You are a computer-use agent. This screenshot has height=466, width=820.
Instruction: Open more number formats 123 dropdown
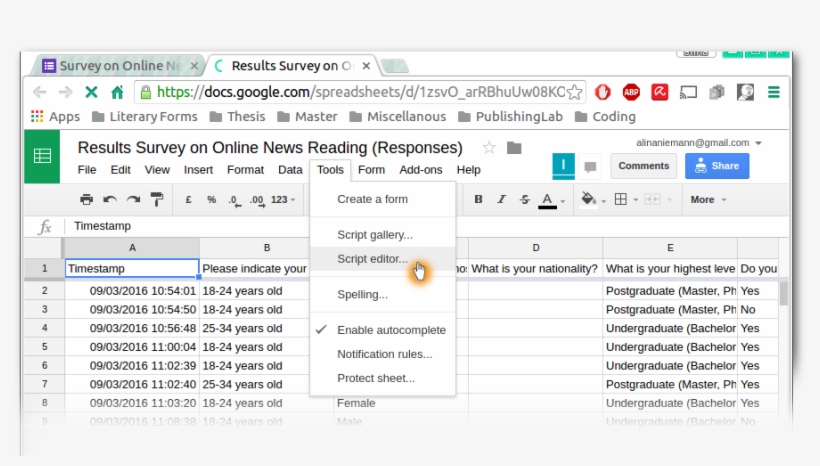283,199
